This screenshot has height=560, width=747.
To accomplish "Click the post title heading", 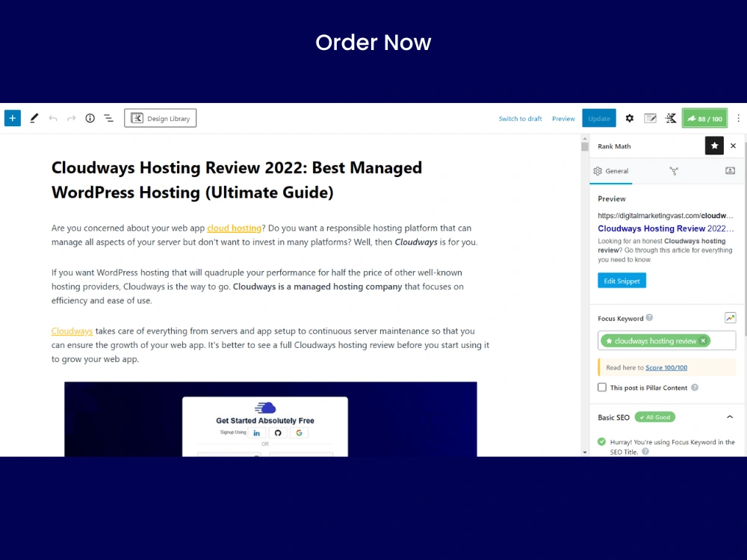I will (x=237, y=180).
